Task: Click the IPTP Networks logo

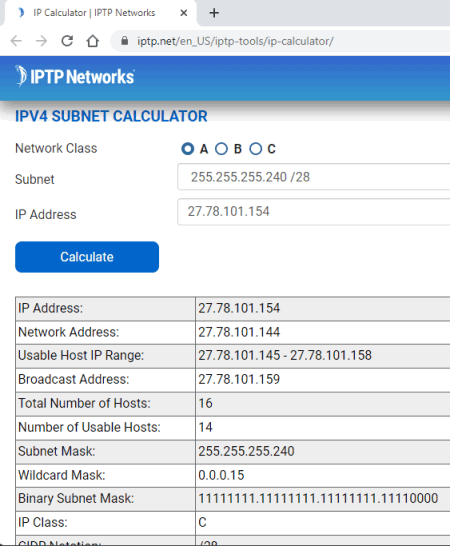Action: click(x=75, y=76)
